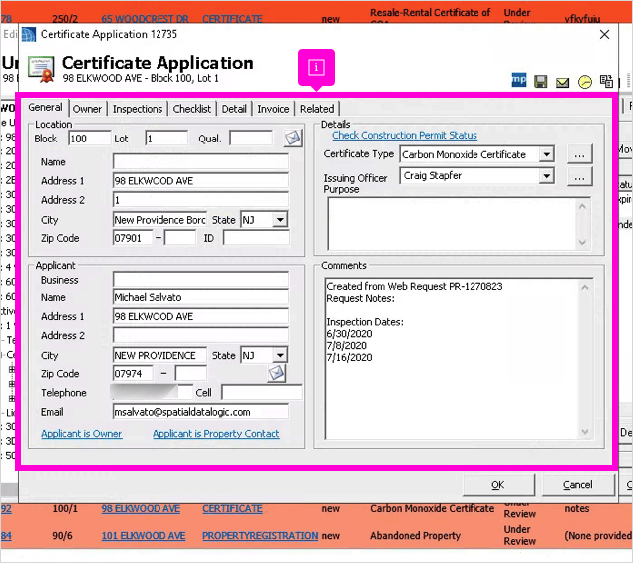Click the copy documents toolbar icon

606,81
